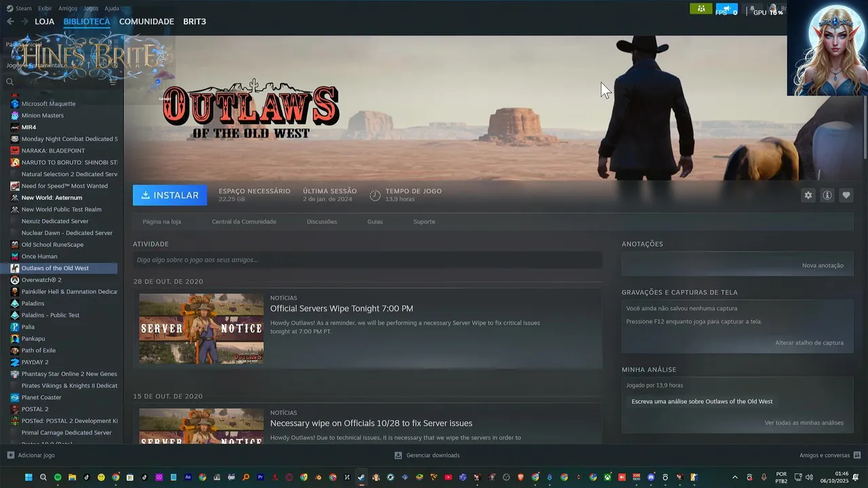Click the blue INSTALAR button
The width and height of the screenshot is (868, 488).
[x=170, y=195]
